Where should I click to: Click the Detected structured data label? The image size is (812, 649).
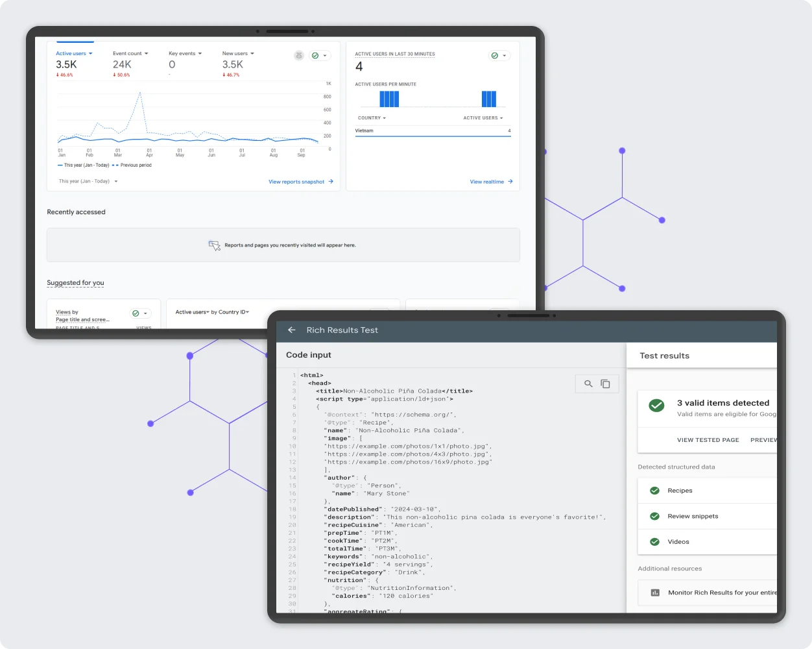pos(676,467)
